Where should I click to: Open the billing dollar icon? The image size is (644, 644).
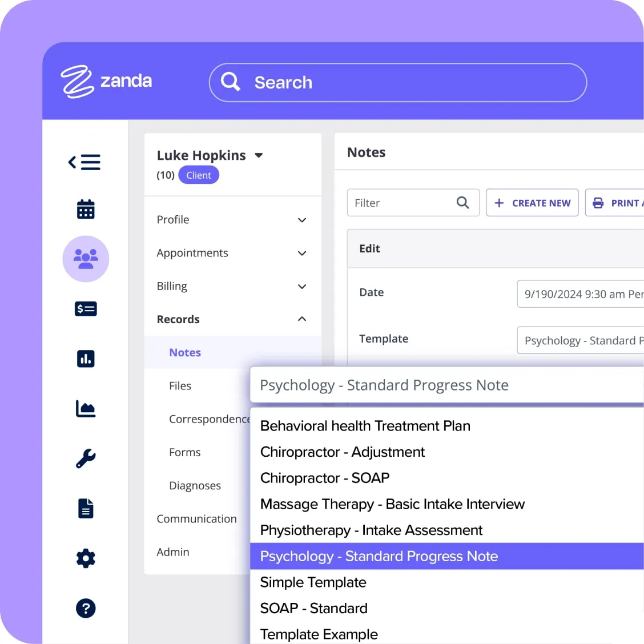click(x=86, y=309)
